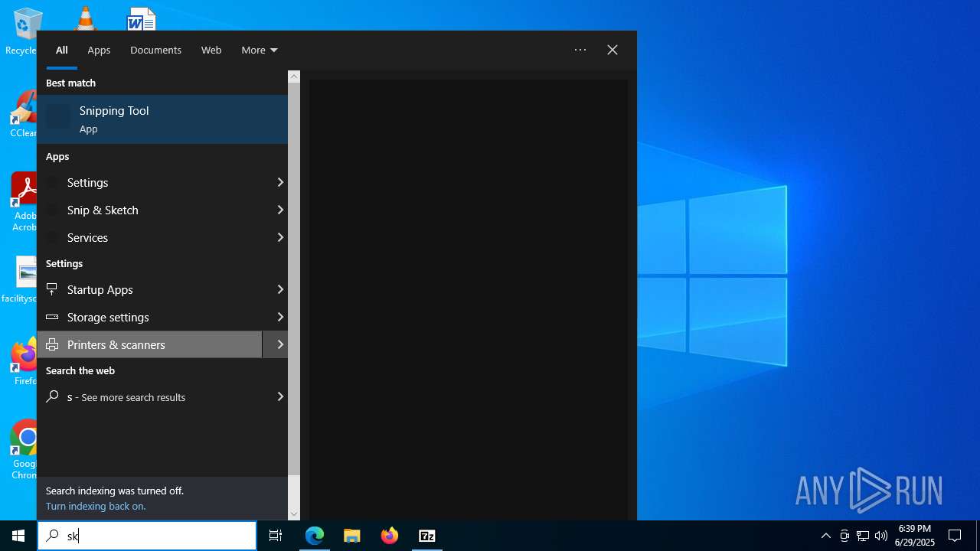Open the More filter dropdown
Screen dimensions: 980x551
pyautogui.click(x=260, y=50)
